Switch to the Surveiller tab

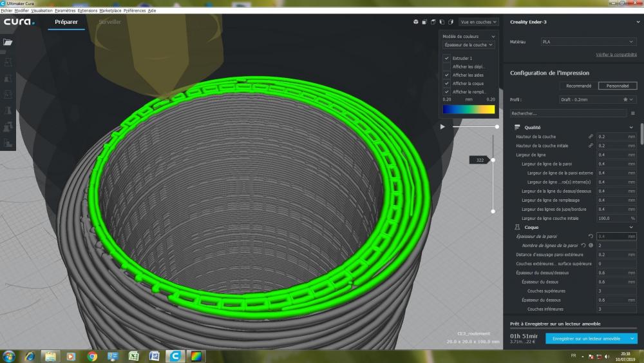pyautogui.click(x=109, y=22)
